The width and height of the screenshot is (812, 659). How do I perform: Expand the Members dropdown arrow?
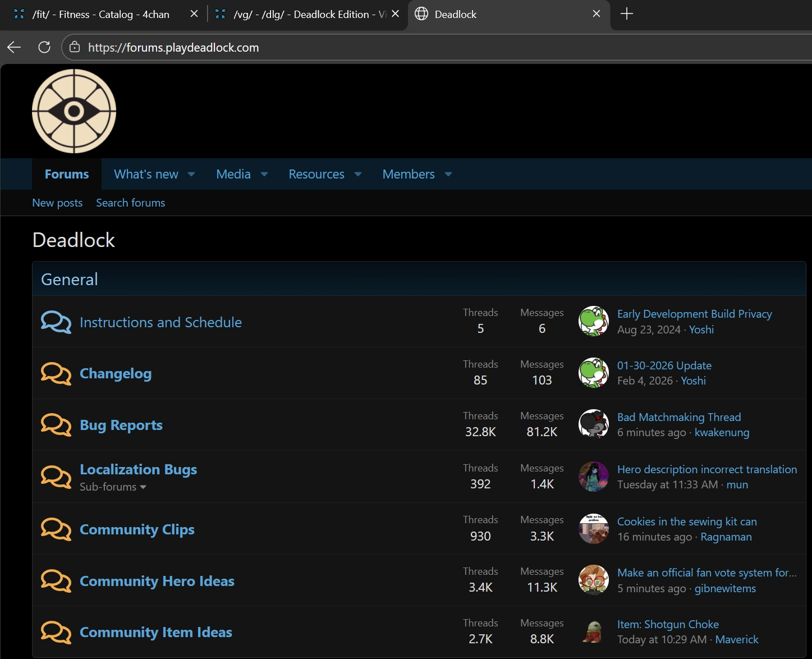(x=448, y=175)
